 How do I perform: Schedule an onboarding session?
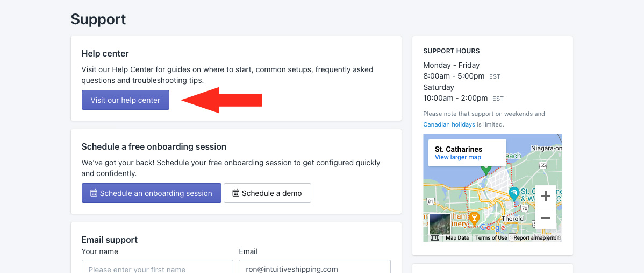151,193
